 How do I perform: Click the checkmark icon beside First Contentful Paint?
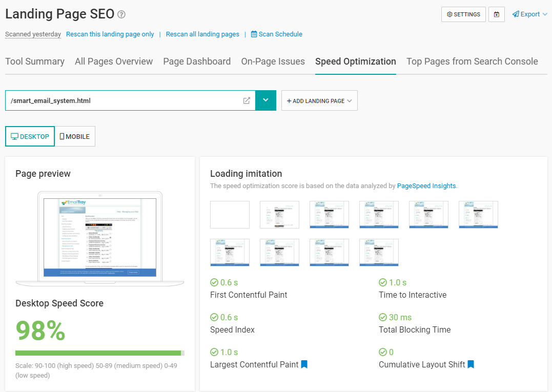214,282
